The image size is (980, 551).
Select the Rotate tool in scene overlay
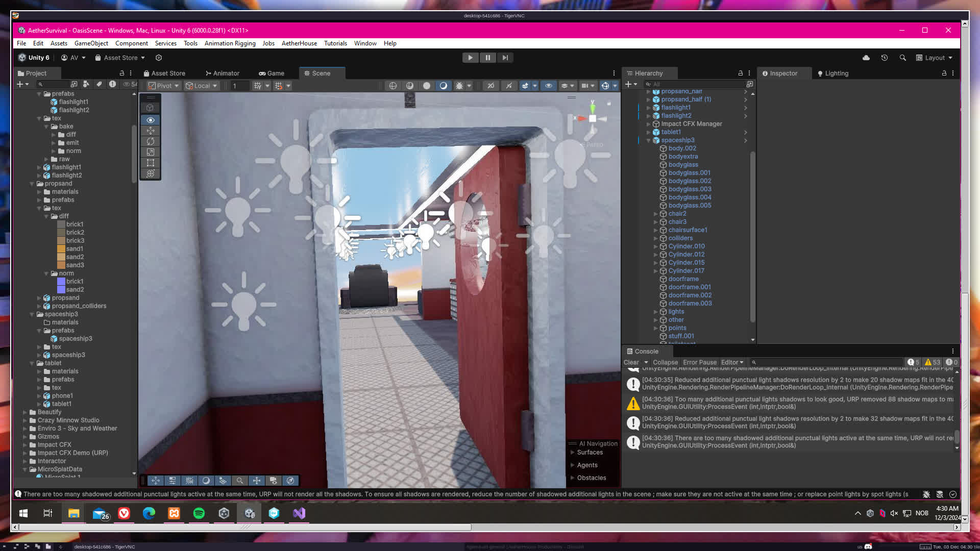[x=151, y=141]
